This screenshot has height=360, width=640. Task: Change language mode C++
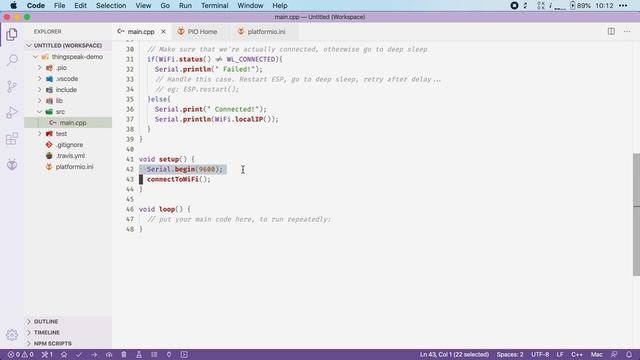click(x=577, y=355)
